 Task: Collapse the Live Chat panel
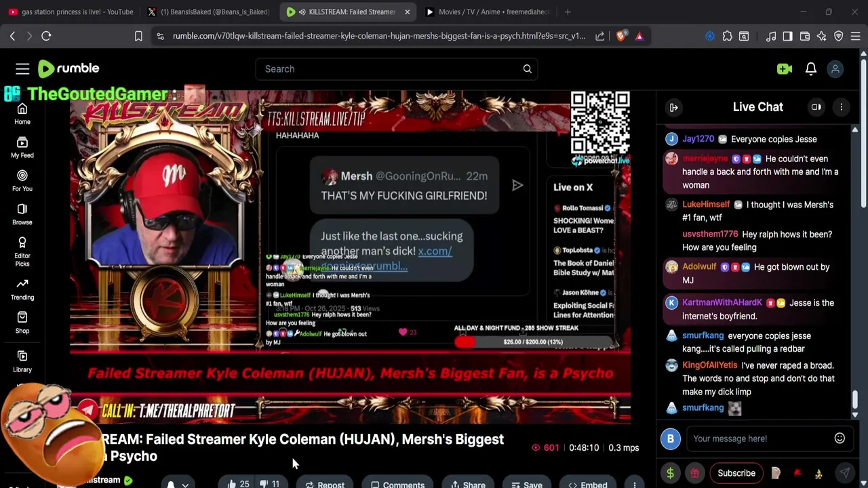point(673,107)
